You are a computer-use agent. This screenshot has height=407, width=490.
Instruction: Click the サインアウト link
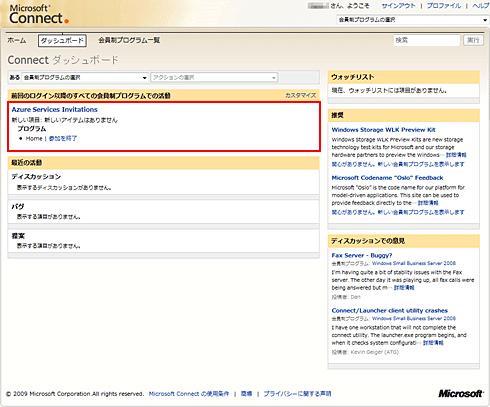tap(398, 6)
